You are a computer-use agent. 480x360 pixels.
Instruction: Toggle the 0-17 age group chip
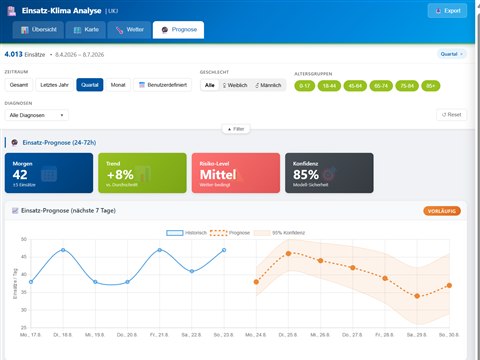pyautogui.click(x=305, y=86)
